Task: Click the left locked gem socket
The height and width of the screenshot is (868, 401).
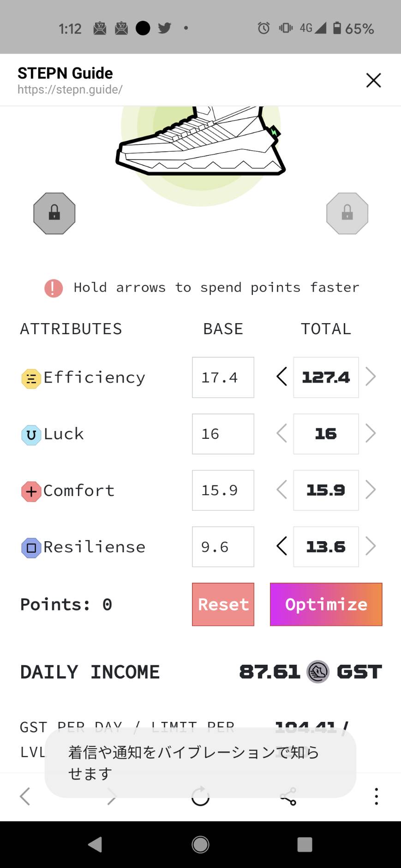Action: click(x=54, y=213)
